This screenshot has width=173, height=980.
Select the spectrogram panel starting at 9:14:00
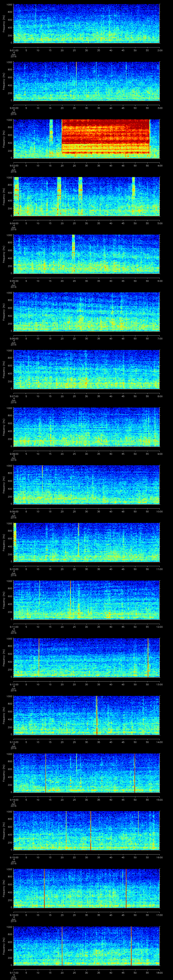point(87,773)
